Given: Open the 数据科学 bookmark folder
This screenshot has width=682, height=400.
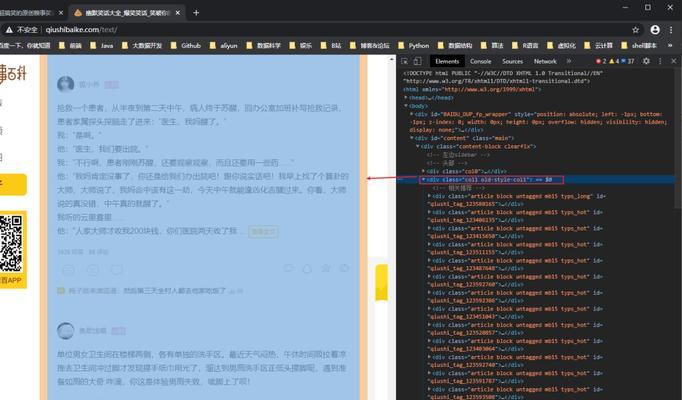Looking at the screenshot, I should pos(264,45).
